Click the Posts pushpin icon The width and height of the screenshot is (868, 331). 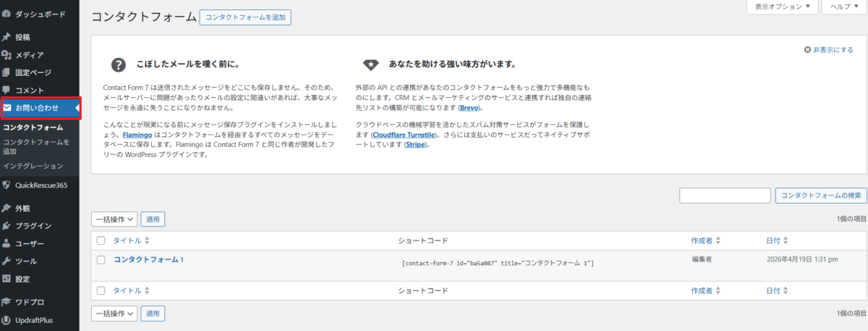[x=7, y=37]
